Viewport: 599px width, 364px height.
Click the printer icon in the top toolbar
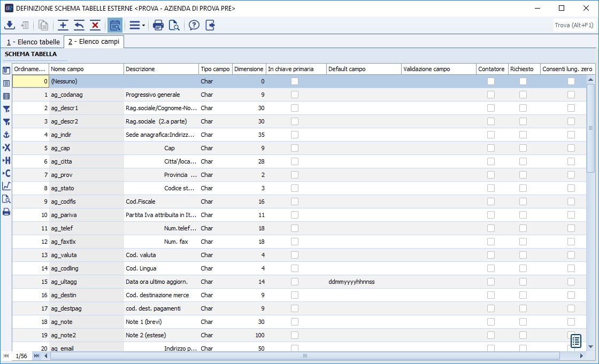pyautogui.click(x=158, y=25)
